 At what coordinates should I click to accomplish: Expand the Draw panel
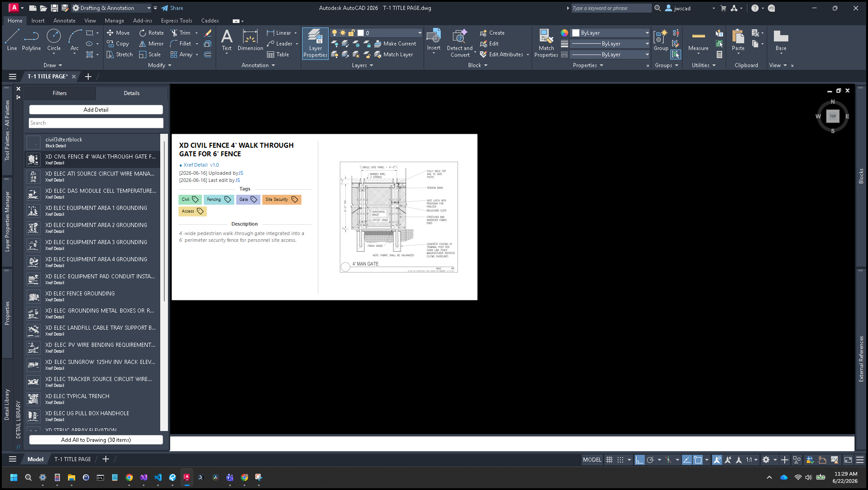pyautogui.click(x=53, y=65)
